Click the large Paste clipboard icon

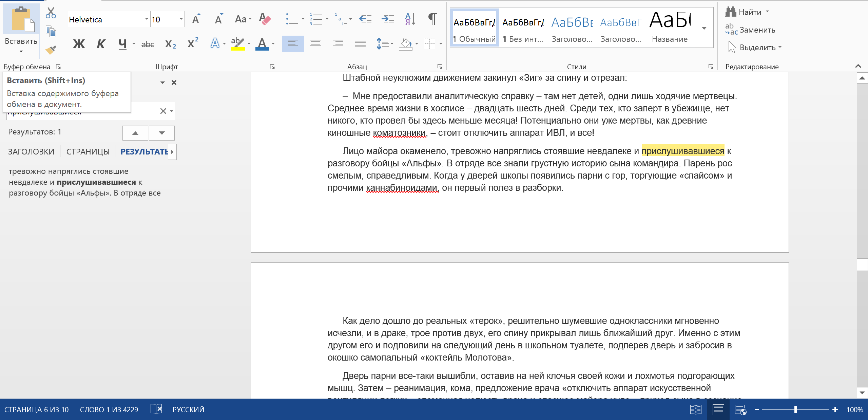pyautogui.click(x=21, y=20)
